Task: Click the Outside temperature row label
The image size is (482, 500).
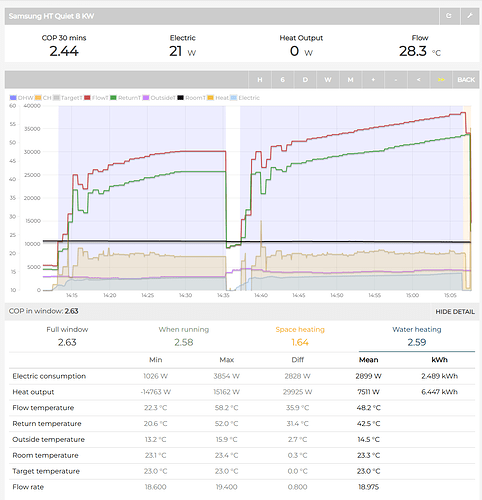Action: (x=48, y=439)
